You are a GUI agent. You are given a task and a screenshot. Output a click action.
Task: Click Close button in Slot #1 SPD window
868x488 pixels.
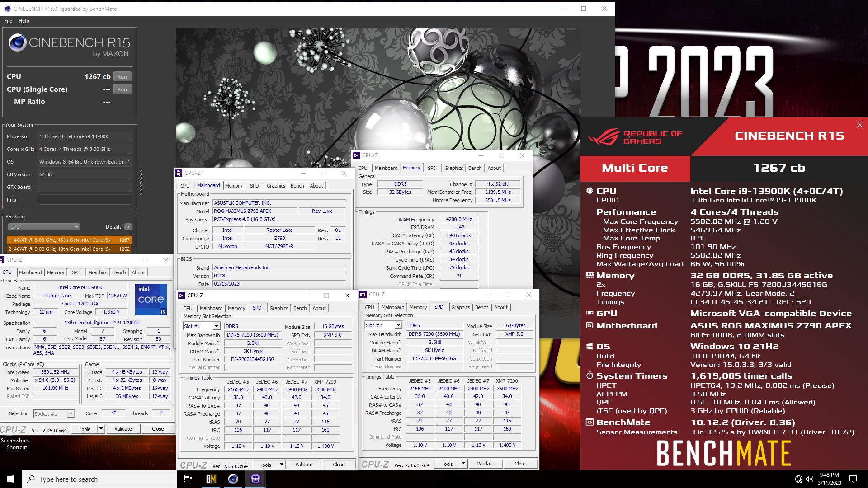pyautogui.click(x=339, y=465)
